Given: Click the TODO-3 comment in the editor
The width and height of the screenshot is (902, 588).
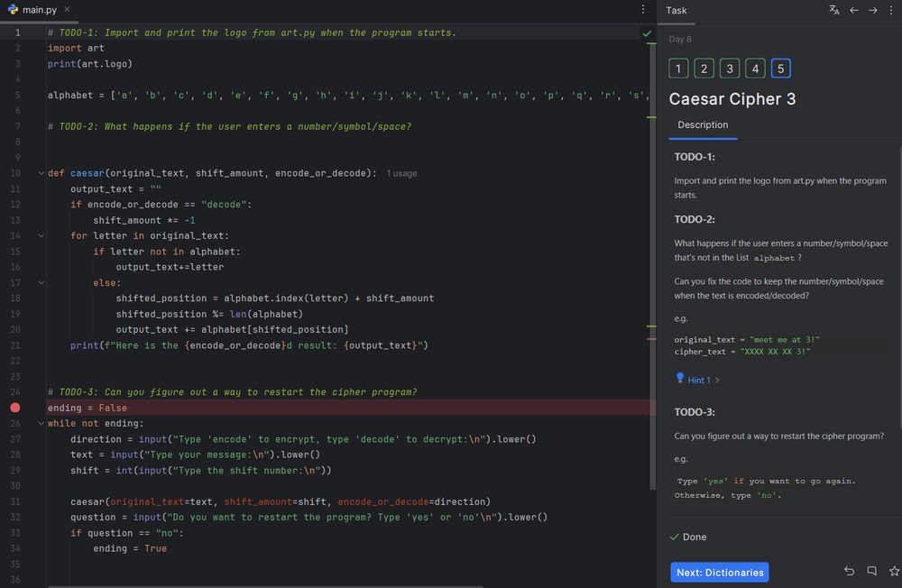Looking at the screenshot, I should point(233,392).
